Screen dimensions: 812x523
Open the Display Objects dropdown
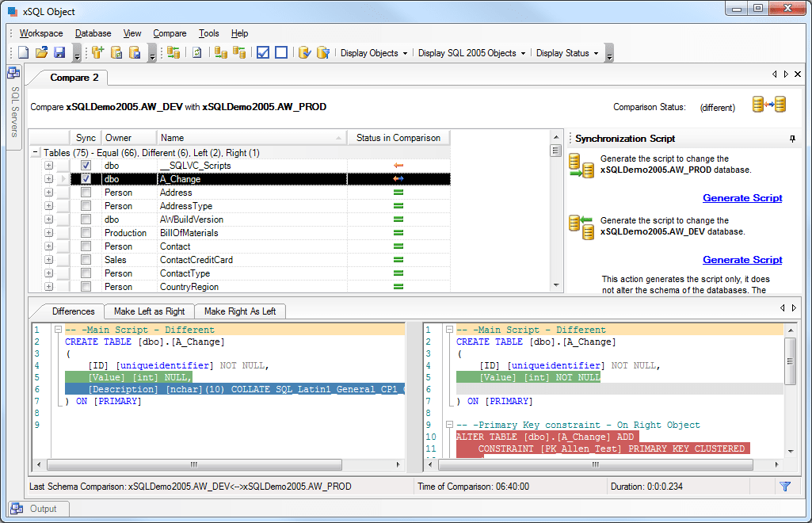pyautogui.click(x=374, y=53)
